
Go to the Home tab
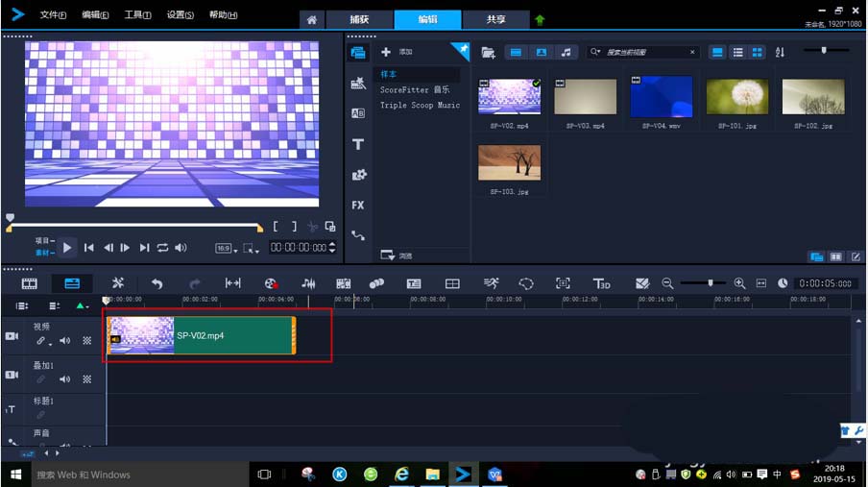click(312, 20)
